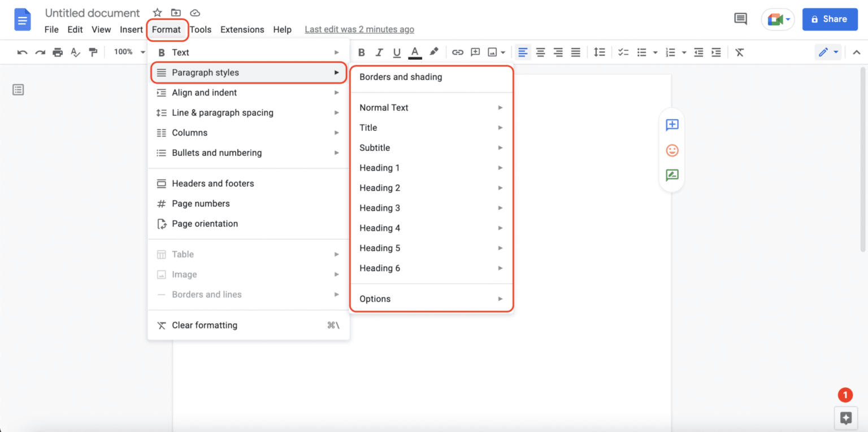Click the add emoji reaction icon
This screenshot has width=868, height=432.
(x=672, y=150)
